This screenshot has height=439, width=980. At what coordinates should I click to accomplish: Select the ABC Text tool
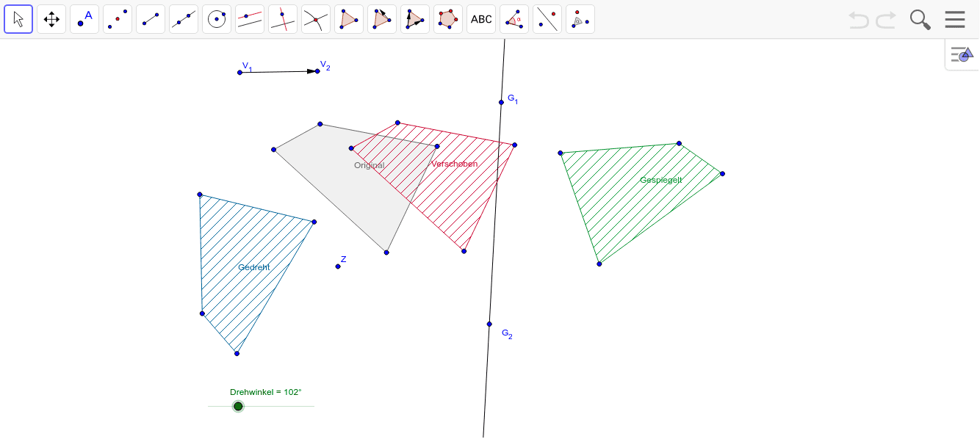[481, 19]
